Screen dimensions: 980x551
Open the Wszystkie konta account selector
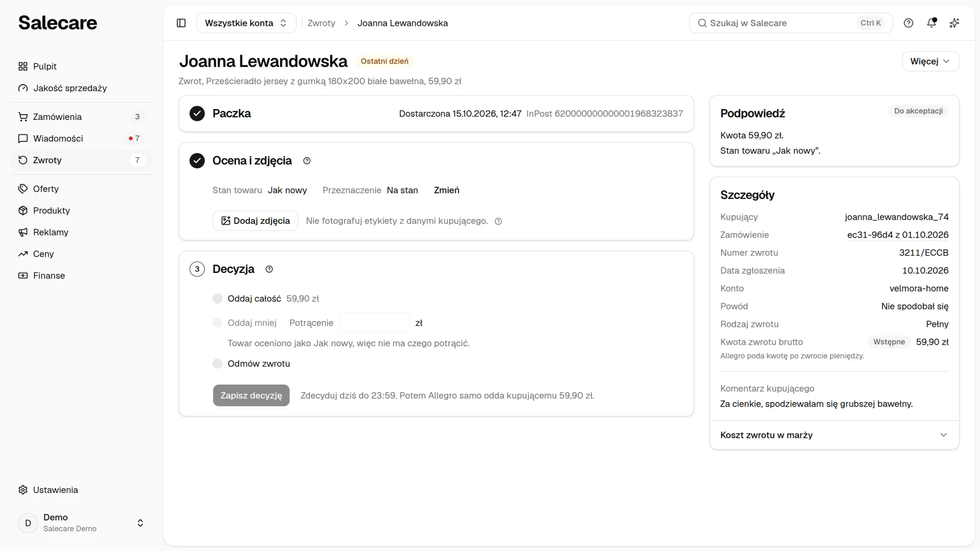[247, 23]
